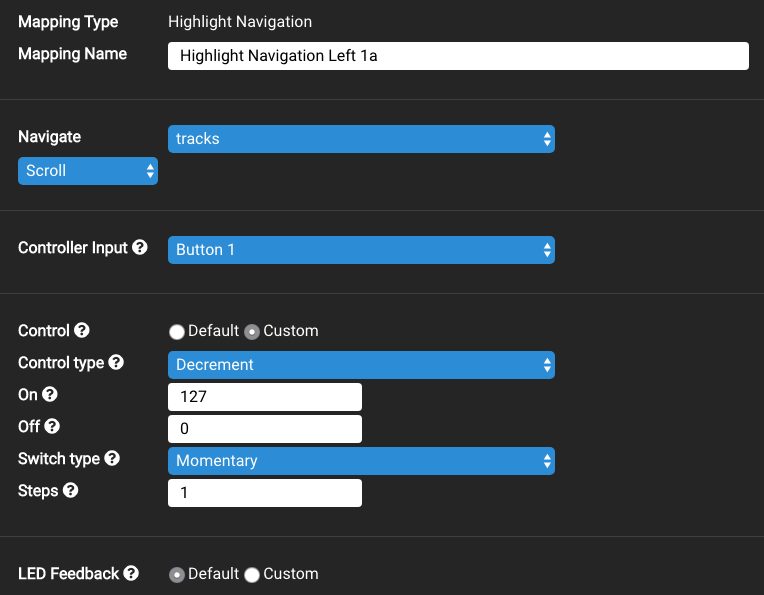
Task: Click the Steps value field
Action: coord(264,493)
